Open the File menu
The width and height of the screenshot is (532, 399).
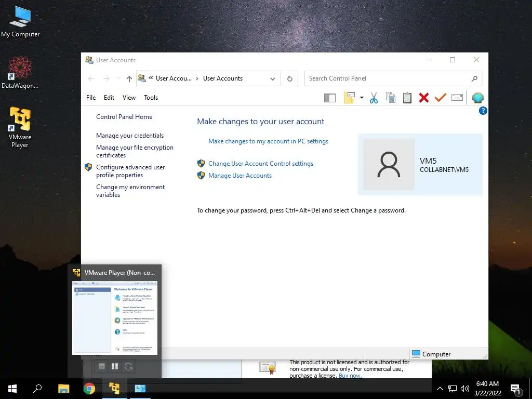click(91, 98)
